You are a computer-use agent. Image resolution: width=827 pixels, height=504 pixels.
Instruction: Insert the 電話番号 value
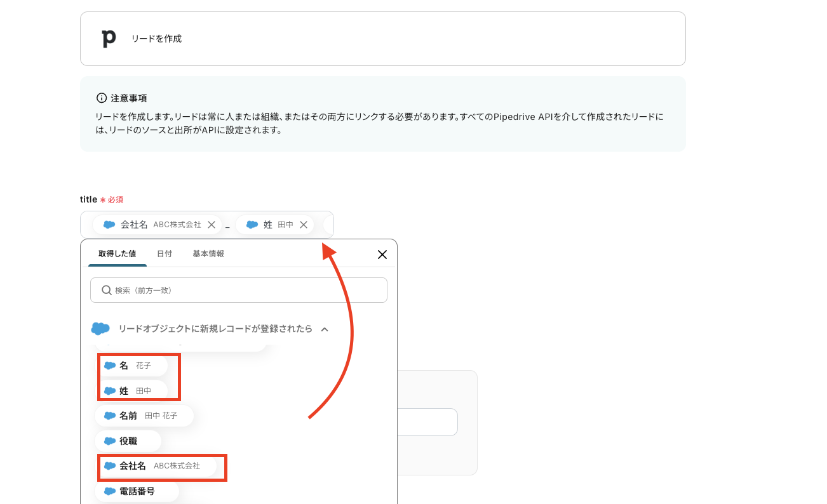click(137, 491)
